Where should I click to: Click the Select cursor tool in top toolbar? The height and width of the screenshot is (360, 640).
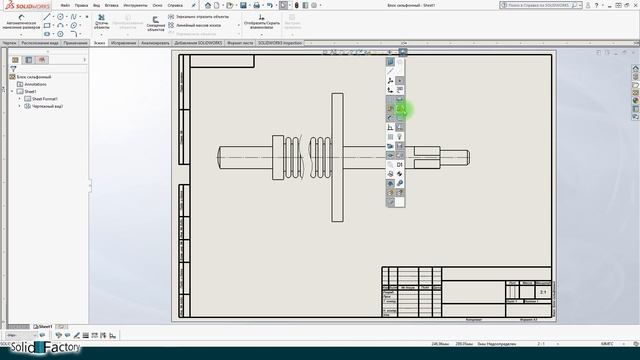(283, 5)
